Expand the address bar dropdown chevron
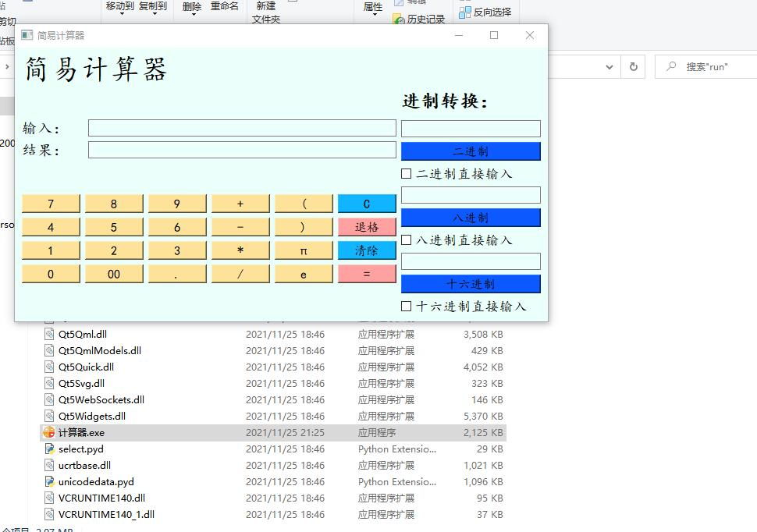The image size is (757, 532). (610, 66)
